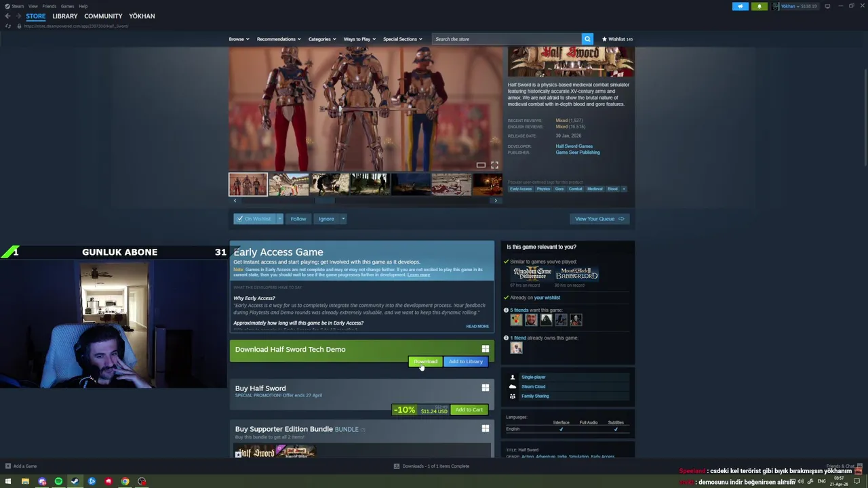This screenshot has height=488, width=868.
Task: Click the Wishlist star in the store nav
Action: pos(604,39)
